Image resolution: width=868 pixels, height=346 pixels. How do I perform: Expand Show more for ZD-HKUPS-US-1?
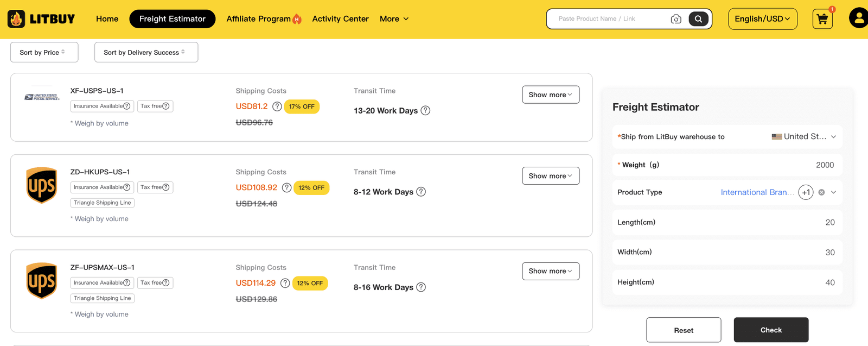coord(551,176)
